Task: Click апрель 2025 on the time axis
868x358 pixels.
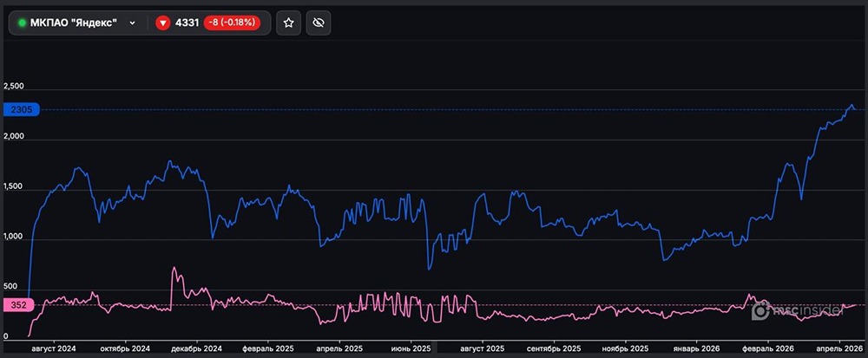Action: (341, 348)
